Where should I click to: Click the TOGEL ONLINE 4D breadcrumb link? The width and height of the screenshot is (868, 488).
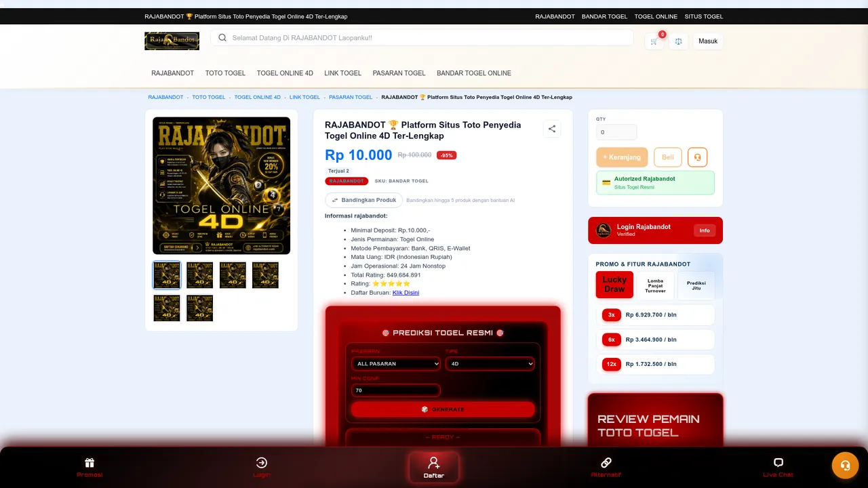(x=257, y=97)
